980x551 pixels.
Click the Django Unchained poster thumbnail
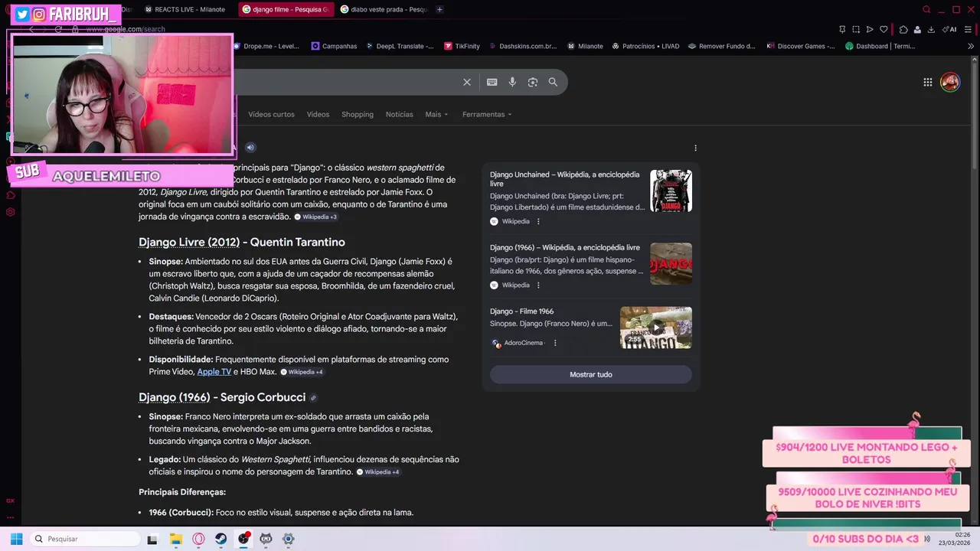(671, 191)
